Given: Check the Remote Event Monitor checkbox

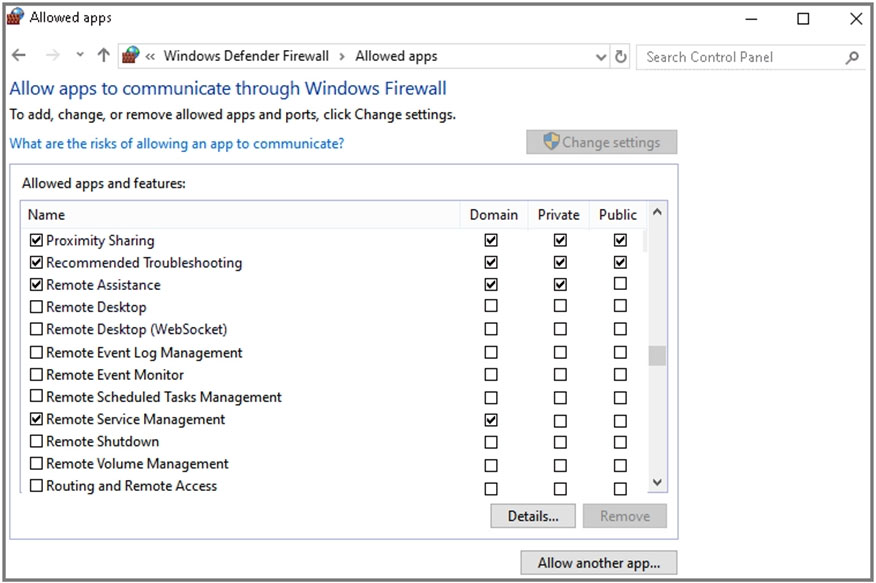Looking at the screenshot, I should pos(36,374).
